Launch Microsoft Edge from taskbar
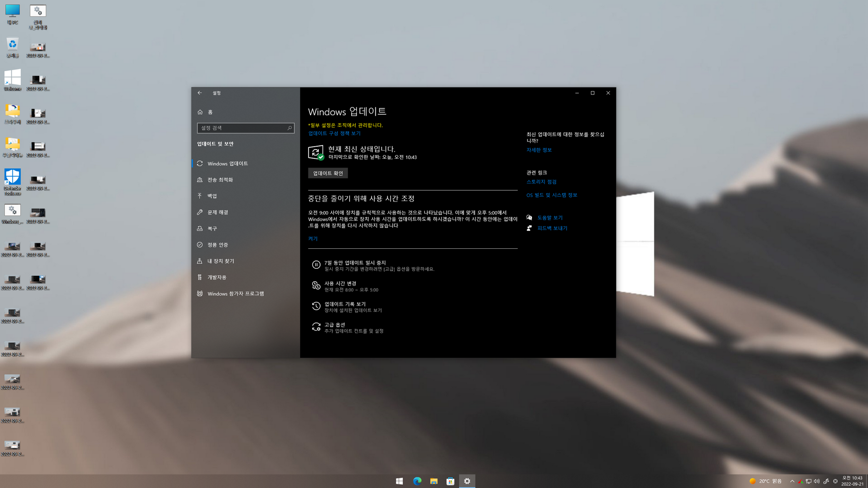The image size is (868, 488). tap(417, 481)
